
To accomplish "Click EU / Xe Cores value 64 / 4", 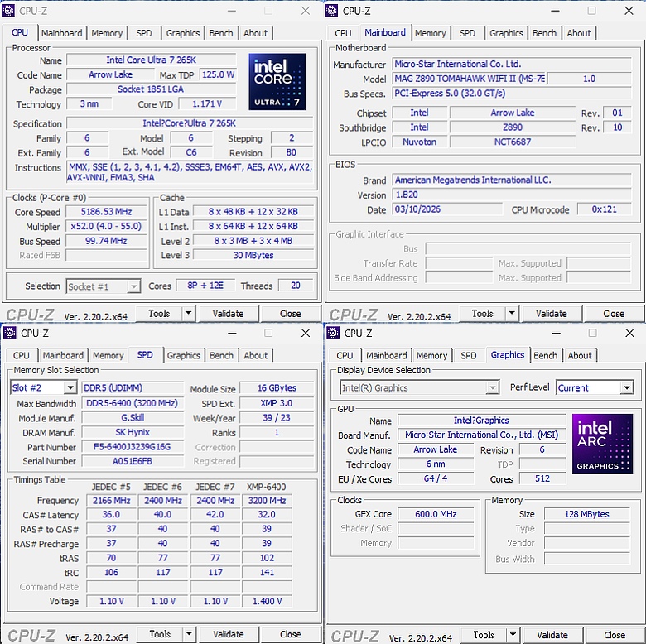I will [436, 478].
